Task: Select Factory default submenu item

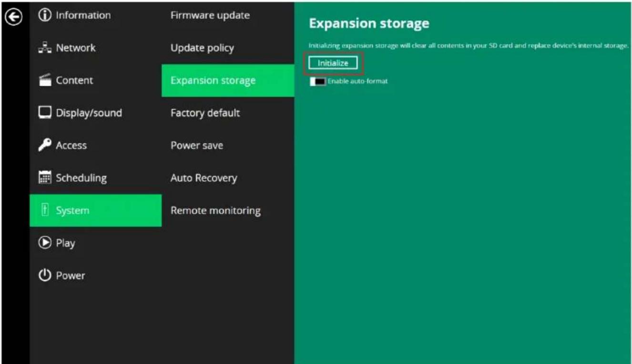Action: (205, 113)
